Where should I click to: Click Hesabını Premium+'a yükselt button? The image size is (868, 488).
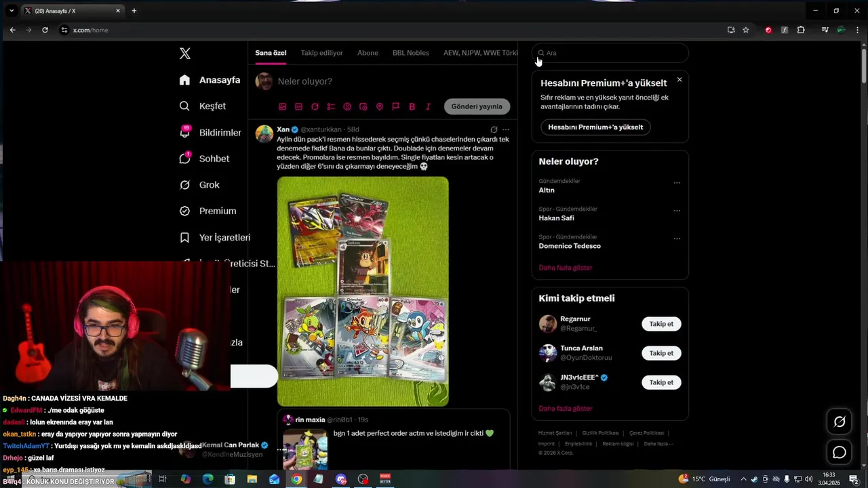[595, 127]
